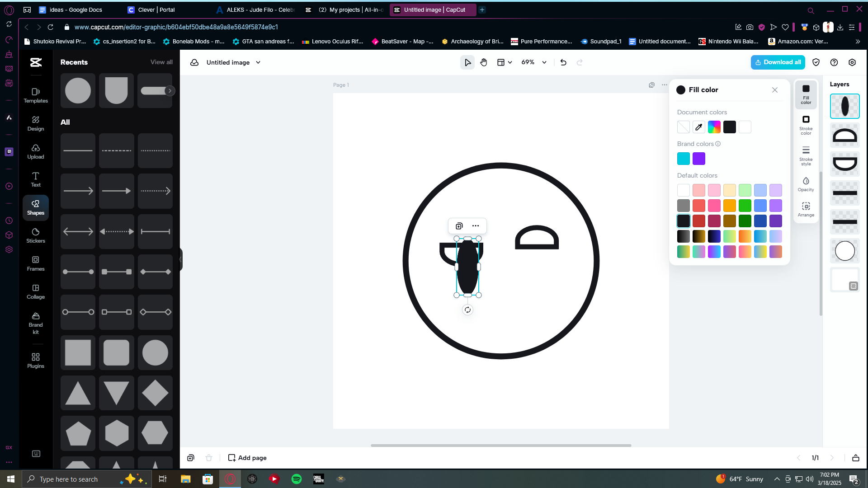Open the Opacity option
Screen dimensions: 868x488
pyautogui.click(x=806, y=184)
